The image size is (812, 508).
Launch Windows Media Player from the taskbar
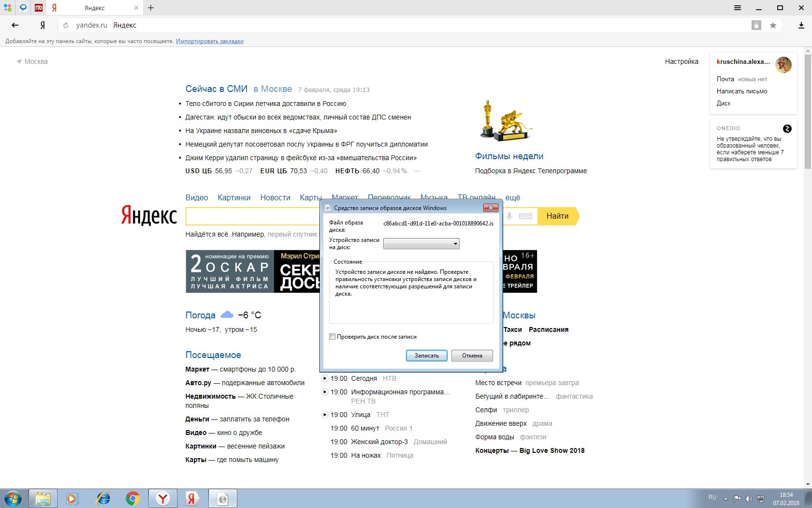(x=72, y=498)
